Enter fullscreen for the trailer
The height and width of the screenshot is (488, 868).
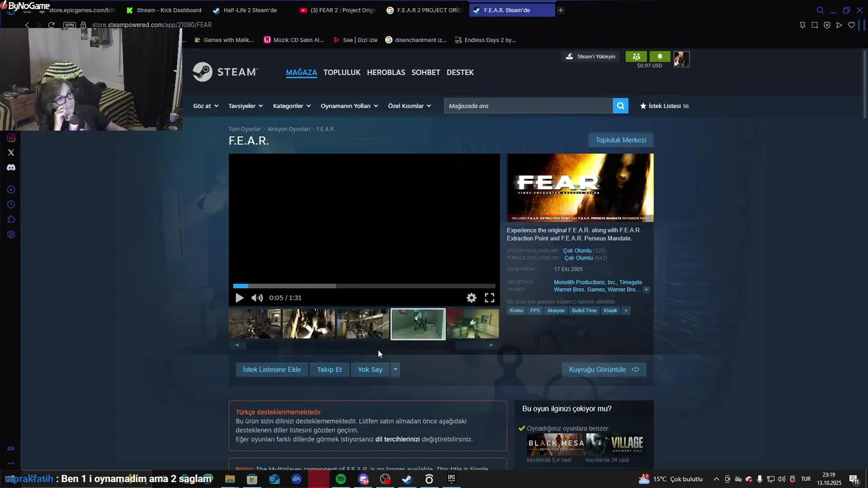pyautogui.click(x=490, y=298)
